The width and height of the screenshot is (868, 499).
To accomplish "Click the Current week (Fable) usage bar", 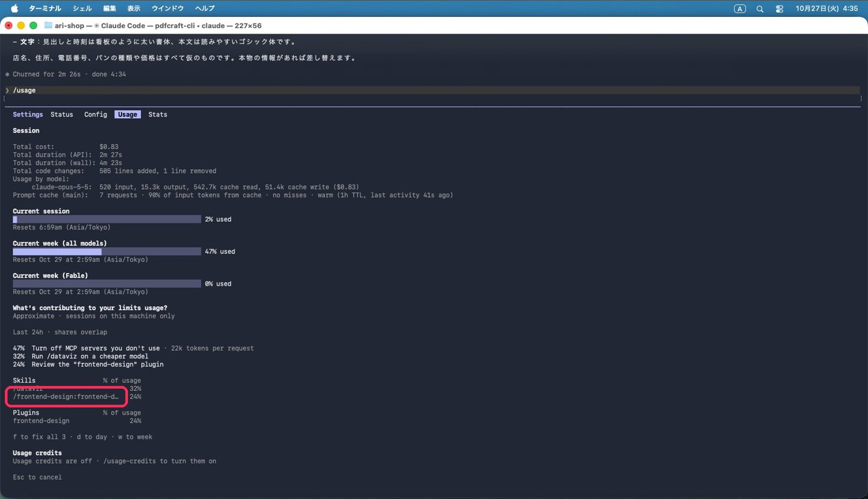I will [x=107, y=284].
